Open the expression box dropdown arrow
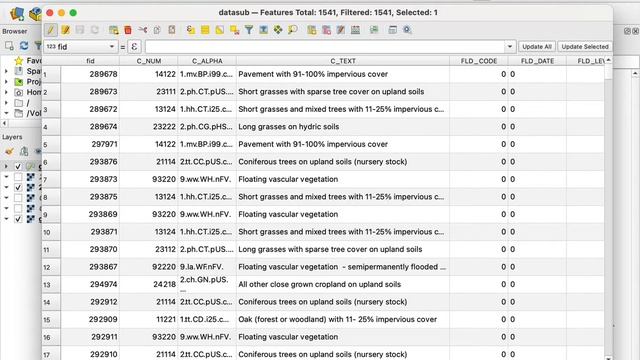The width and height of the screenshot is (640, 360). pos(509,47)
